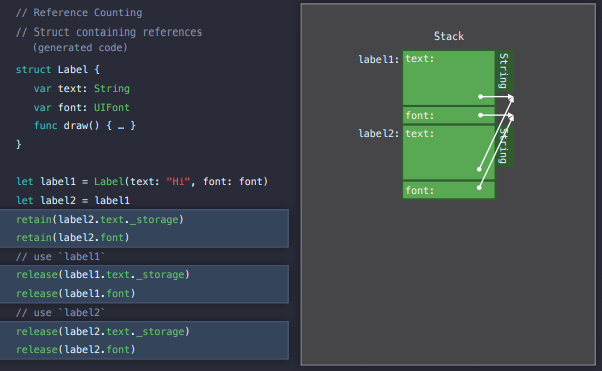
Task: Click the vertical "String" tag beside label1
Action: pos(504,71)
